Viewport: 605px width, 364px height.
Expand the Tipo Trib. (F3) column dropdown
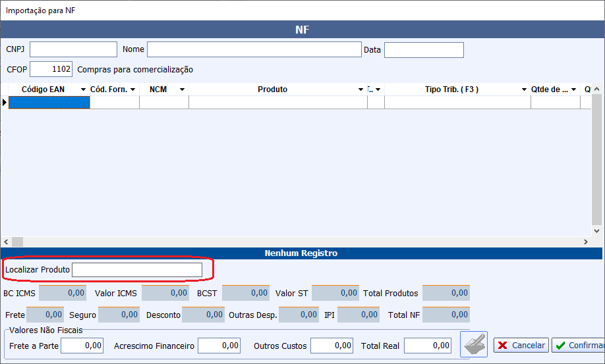[x=524, y=90]
